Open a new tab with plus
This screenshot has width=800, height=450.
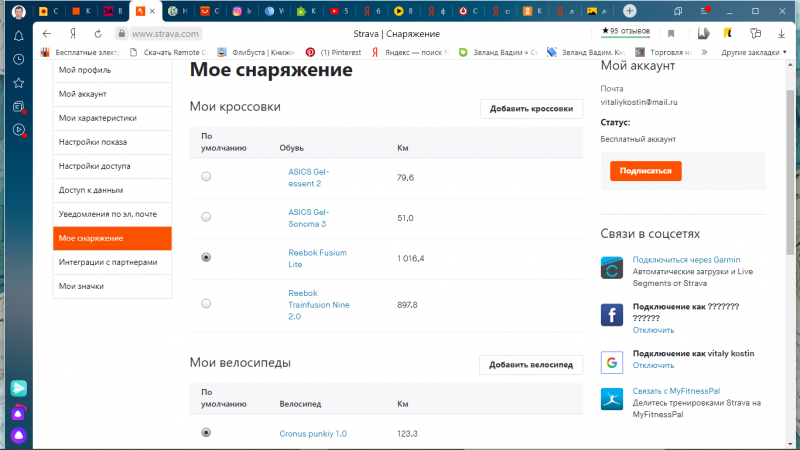pos(630,11)
